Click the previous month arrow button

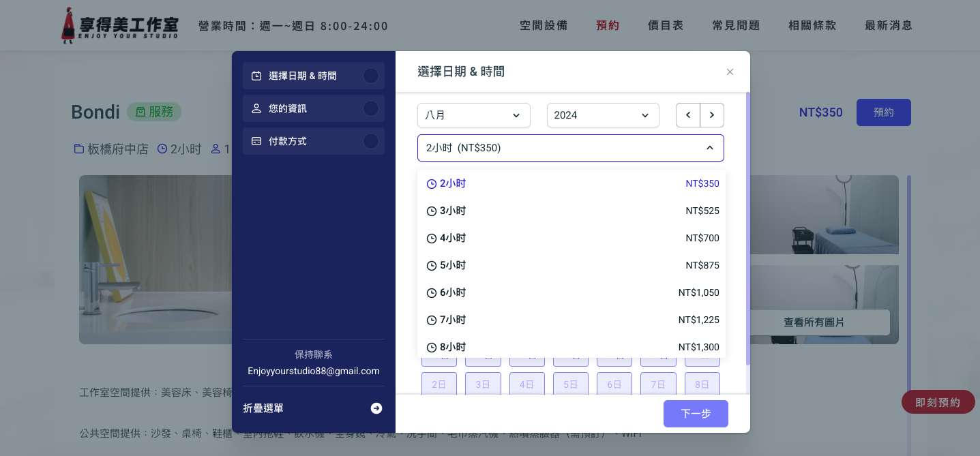pos(688,115)
